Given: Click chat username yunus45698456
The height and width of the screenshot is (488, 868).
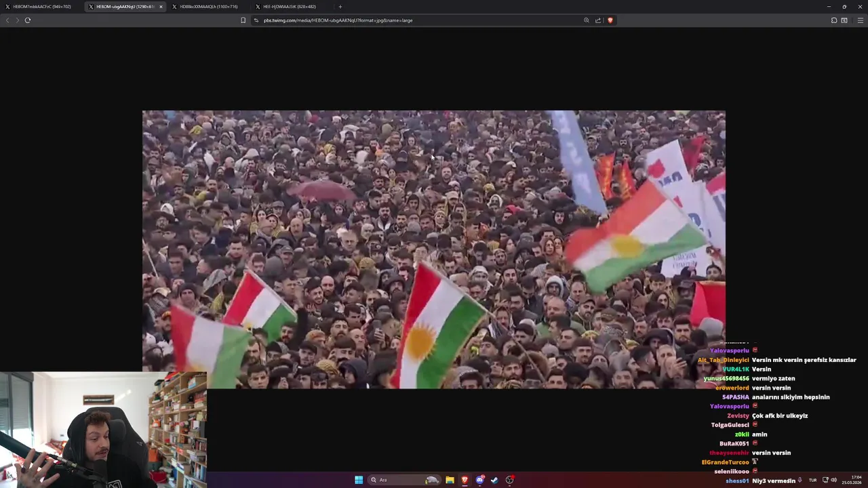Looking at the screenshot, I should (726, 379).
